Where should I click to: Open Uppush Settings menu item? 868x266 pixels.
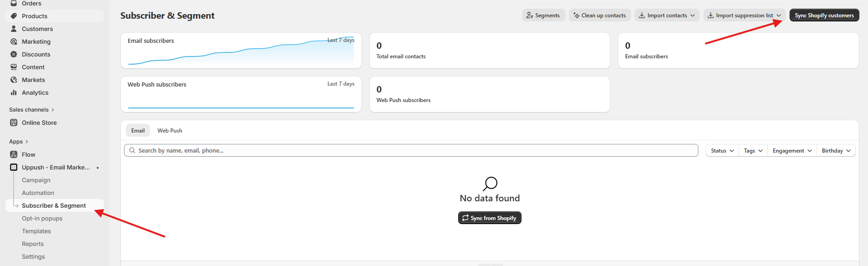point(33,256)
